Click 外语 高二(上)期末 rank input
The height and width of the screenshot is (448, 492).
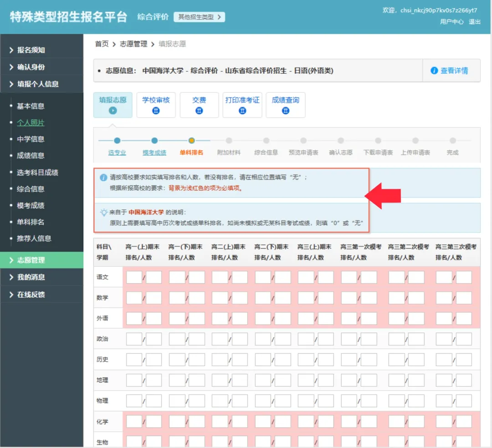pos(220,319)
